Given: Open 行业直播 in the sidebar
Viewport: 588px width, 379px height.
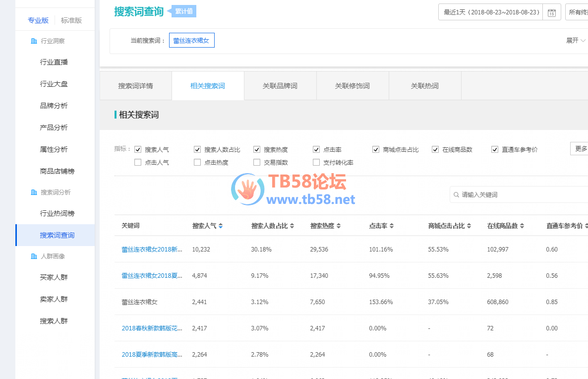Looking at the screenshot, I should point(54,63).
